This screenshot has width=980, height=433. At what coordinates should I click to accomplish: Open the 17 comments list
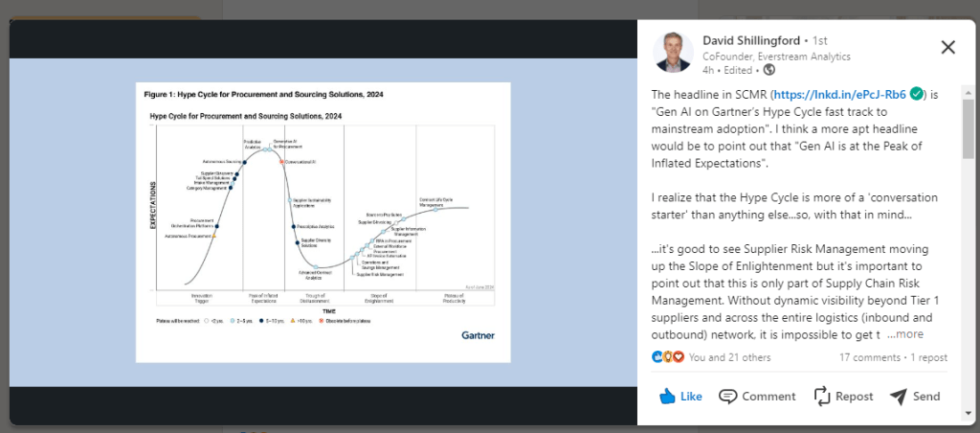pyautogui.click(x=869, y=357)
